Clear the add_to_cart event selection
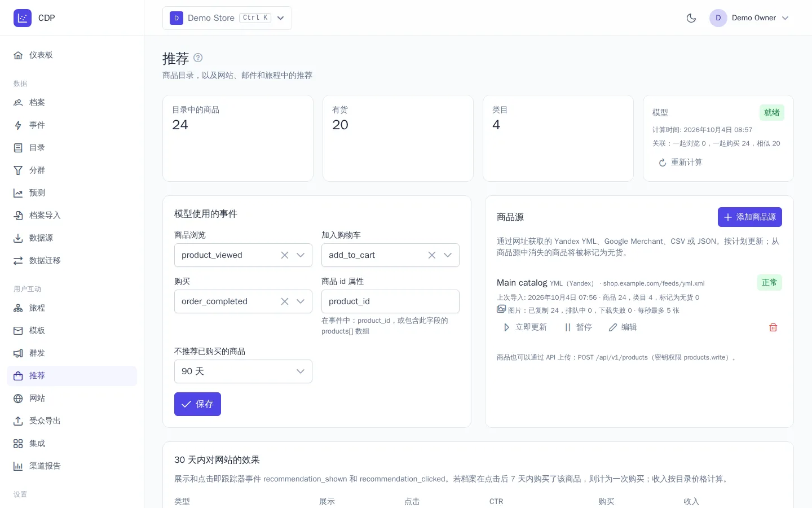Viewport: 812px width, 508px height. click(x=432, y=255)
